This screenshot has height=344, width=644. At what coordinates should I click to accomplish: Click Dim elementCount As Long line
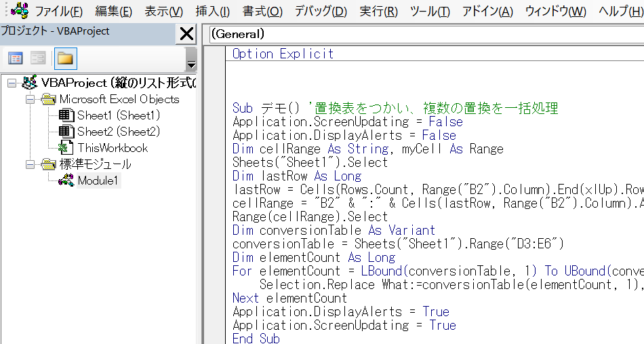[313, 257]
